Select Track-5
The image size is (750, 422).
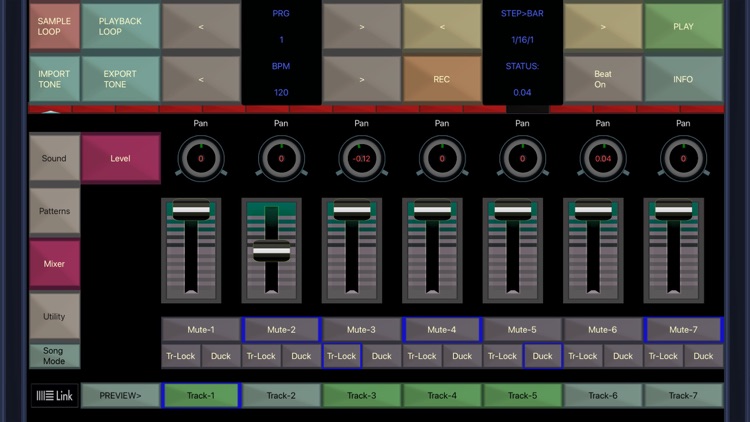(522, 396)
